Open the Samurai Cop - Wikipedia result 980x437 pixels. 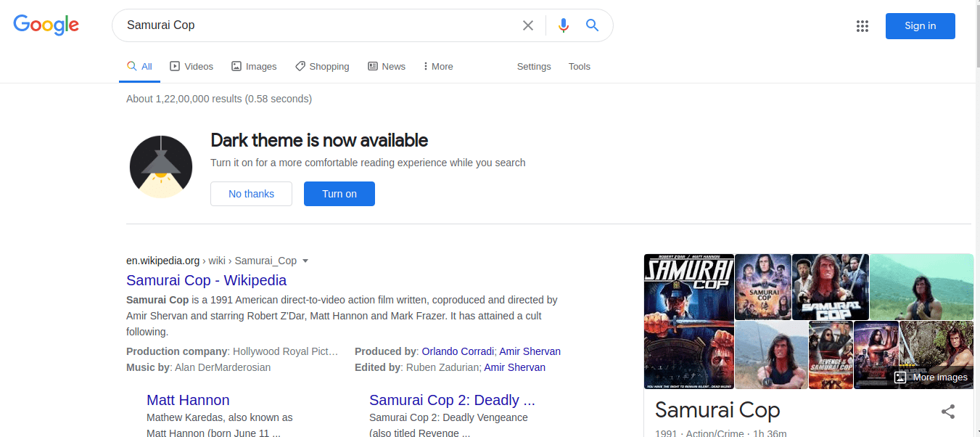(x=206, y=280)
